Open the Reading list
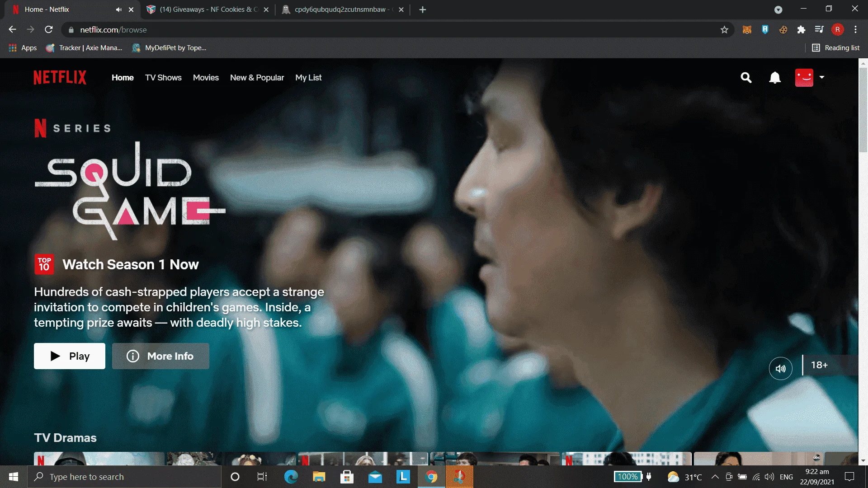 coord(835,48)
